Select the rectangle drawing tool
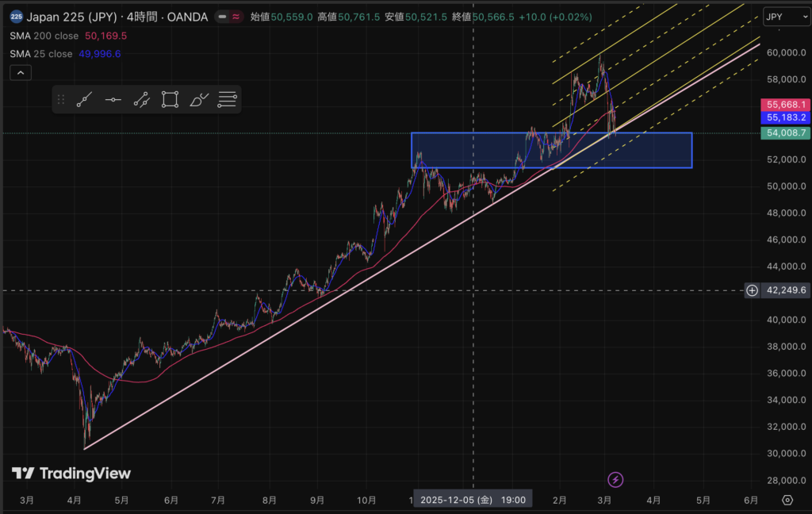The height and width of the screenshot is (514, 812). (170, 100)
